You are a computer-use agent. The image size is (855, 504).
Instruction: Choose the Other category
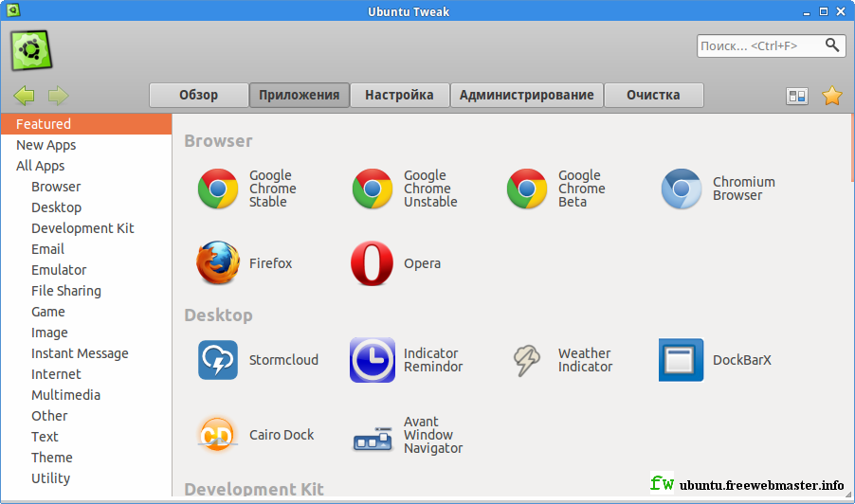click(86, 416)
